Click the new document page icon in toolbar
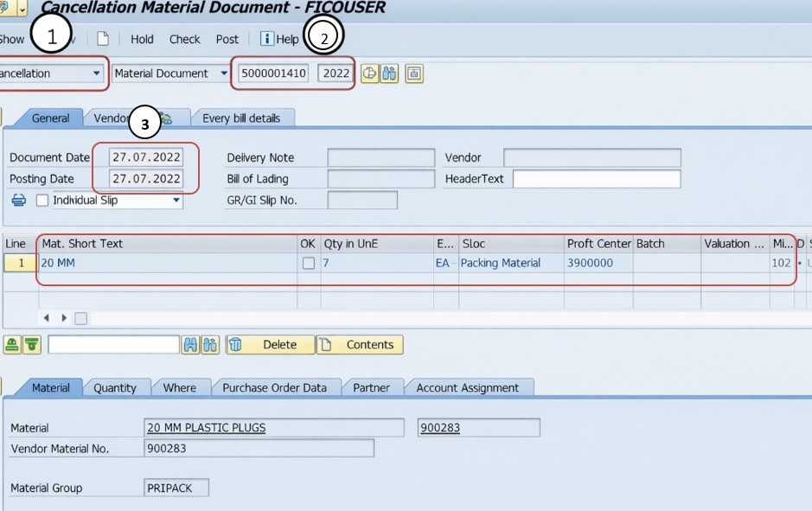The image size is (812, 511). pyautogui.click(x=103, y=39)
